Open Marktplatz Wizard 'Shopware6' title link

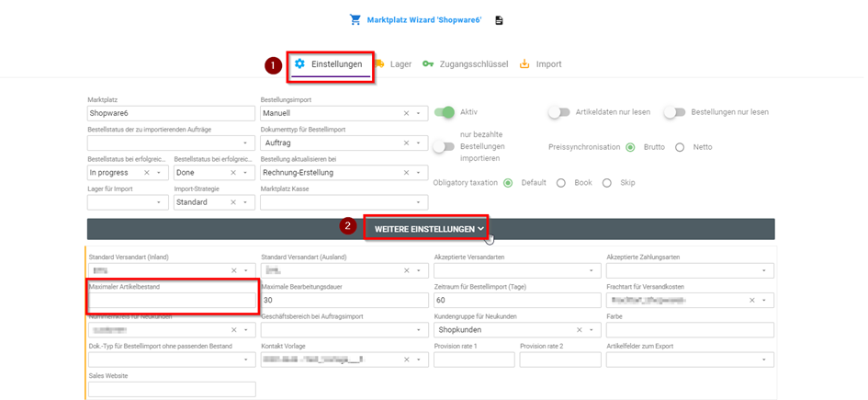[x=424, y=20]
